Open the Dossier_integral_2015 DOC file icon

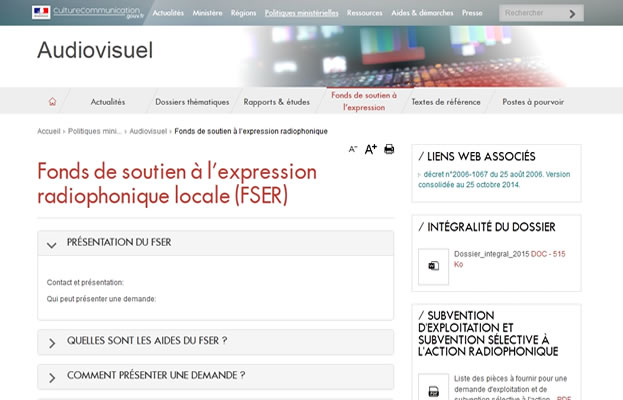pyautogui.click(x=433, y=267)
